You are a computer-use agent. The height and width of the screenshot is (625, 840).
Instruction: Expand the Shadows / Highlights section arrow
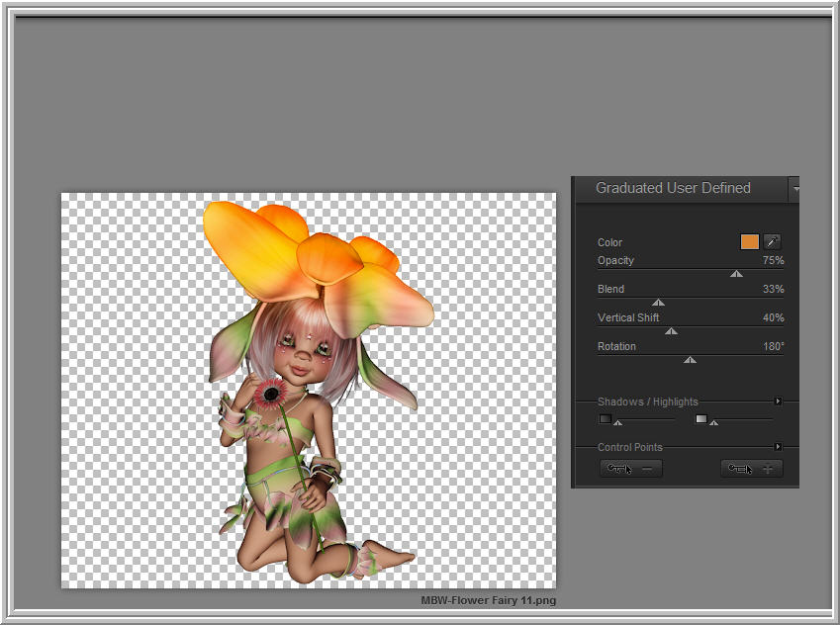[x=778, y=402]
